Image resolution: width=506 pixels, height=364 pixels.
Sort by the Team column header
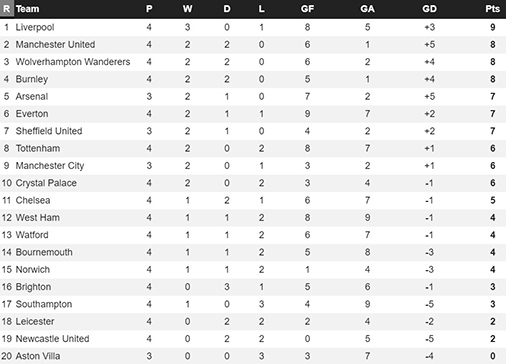pos(27,9)
